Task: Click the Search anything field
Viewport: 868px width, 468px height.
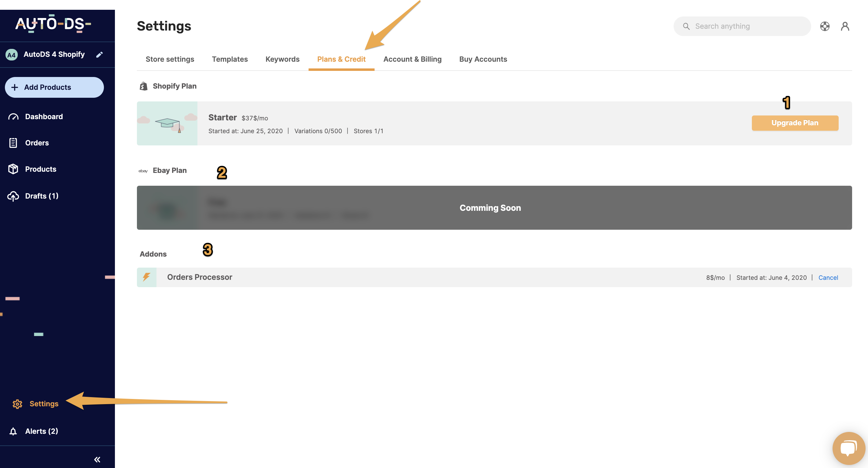Action: point(742,26)
